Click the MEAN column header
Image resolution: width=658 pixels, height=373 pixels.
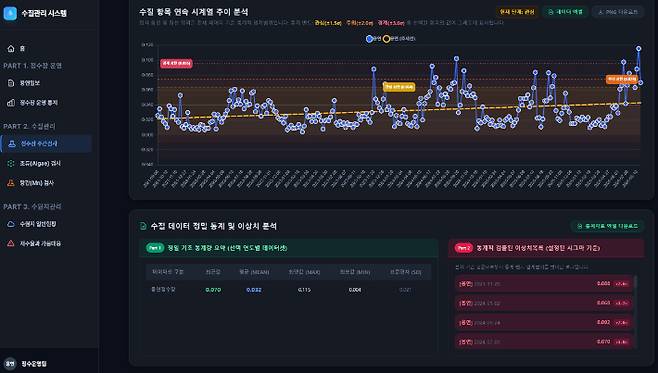pos(254,272)
